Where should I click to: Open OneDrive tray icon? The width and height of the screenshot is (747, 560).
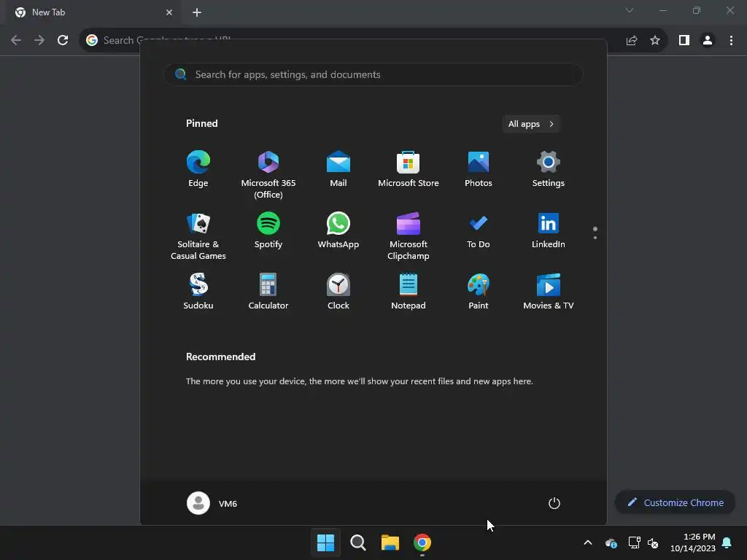coord(611,542)
